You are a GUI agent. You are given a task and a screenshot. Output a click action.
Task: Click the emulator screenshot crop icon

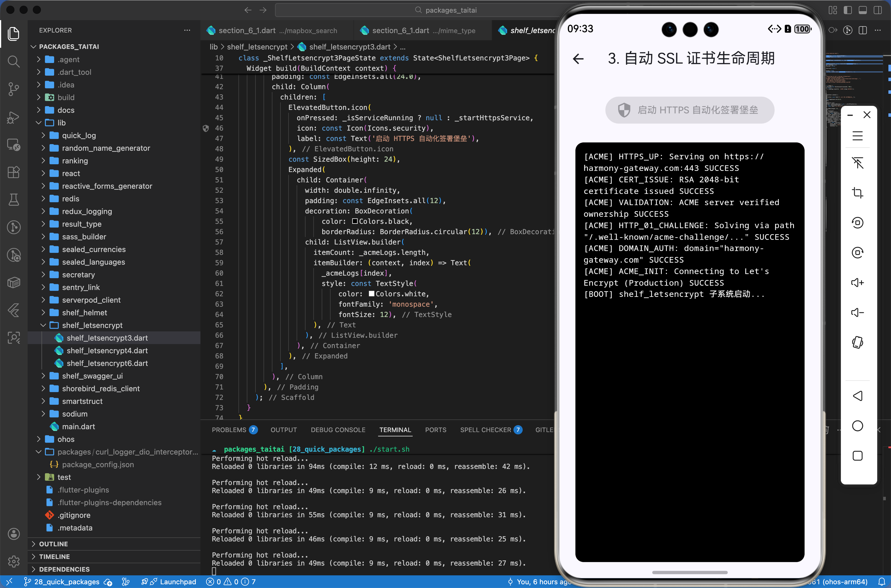point(857,193)
